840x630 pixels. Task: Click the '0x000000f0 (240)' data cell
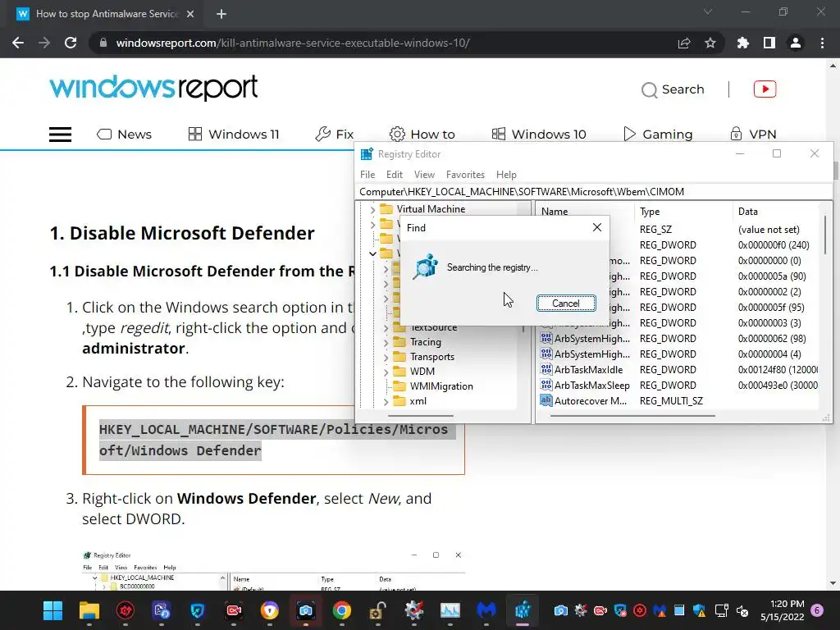[774, 244]
